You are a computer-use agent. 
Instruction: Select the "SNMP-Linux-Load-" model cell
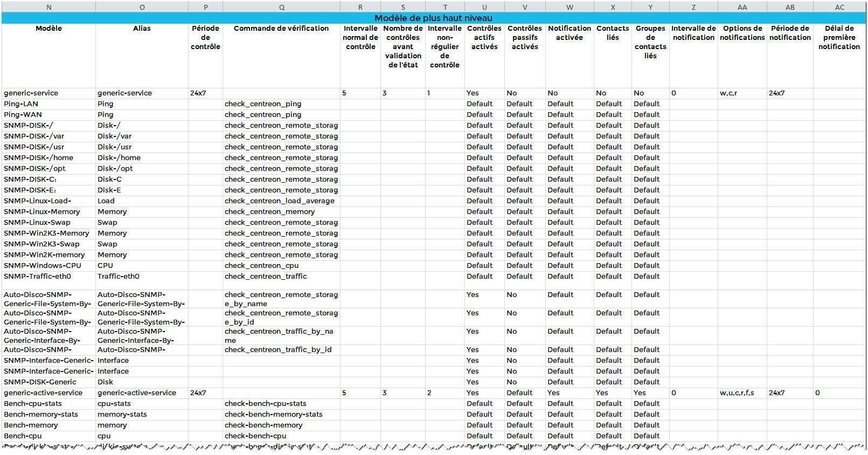pyautogui.click(x=38, y=201)
